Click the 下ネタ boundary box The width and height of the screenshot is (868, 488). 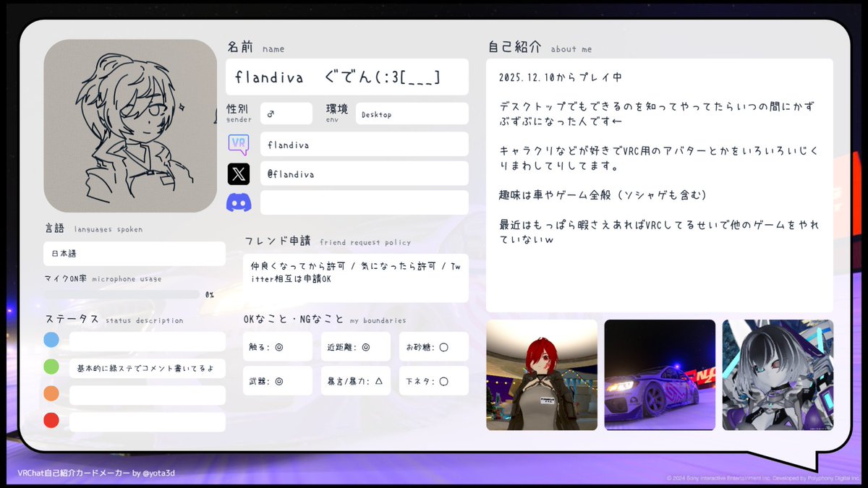pyautogui.click(x=434, y=380)
